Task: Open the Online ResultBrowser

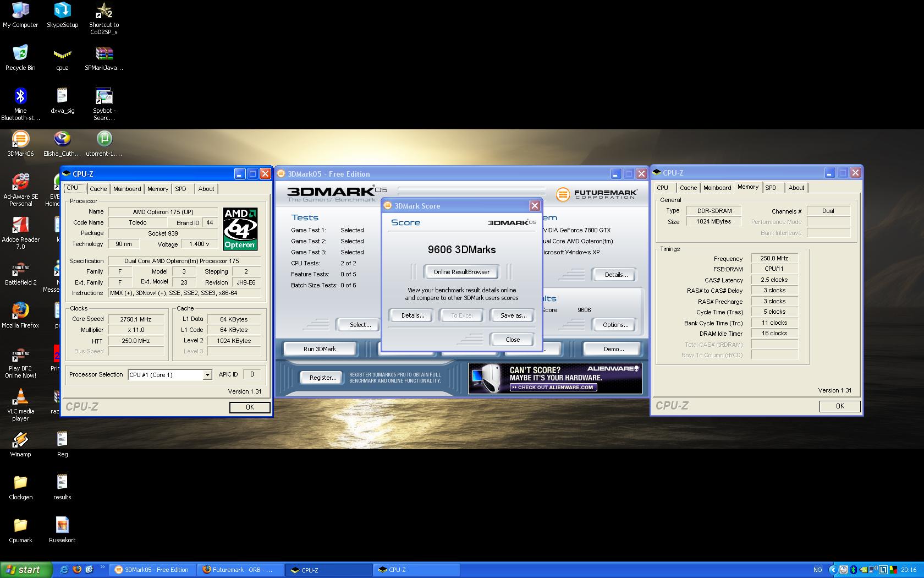Action: click(461, 272)
